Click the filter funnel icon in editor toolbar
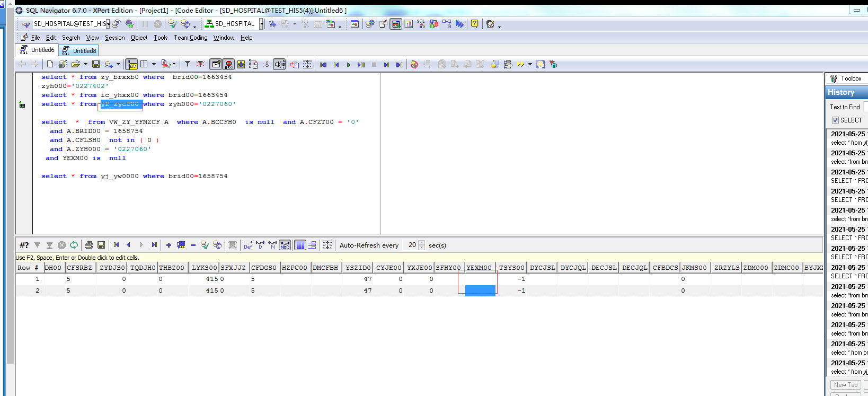This screenshot has height=396, width=868. coord(187,64)
